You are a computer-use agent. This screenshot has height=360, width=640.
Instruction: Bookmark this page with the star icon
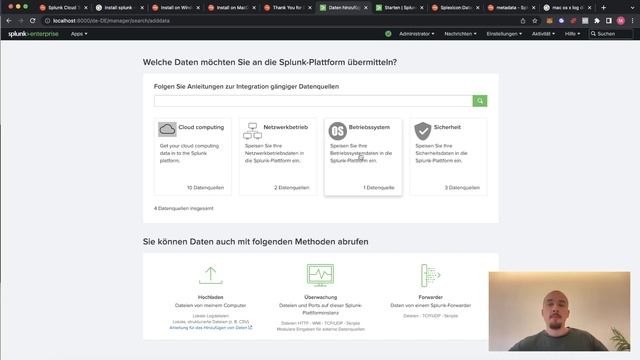tap(535, 21)
